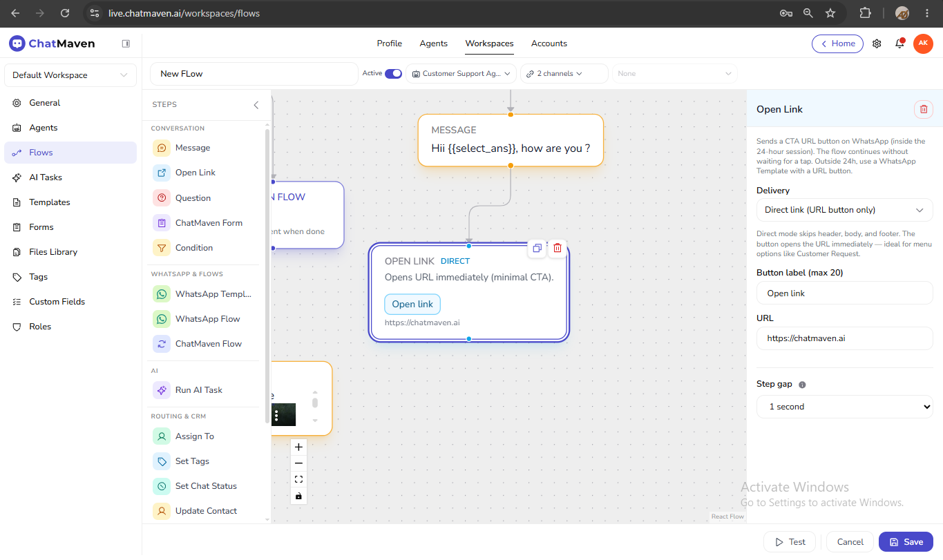Open Forms in the sidebar
Image resolution: width=943 pixels, height=560 pixels.
(70, 227)
